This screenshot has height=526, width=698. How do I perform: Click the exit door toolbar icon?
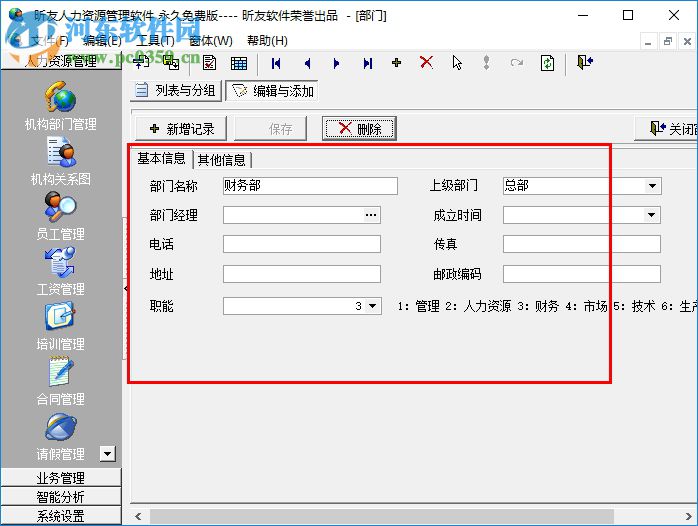(x=584, y=62)
